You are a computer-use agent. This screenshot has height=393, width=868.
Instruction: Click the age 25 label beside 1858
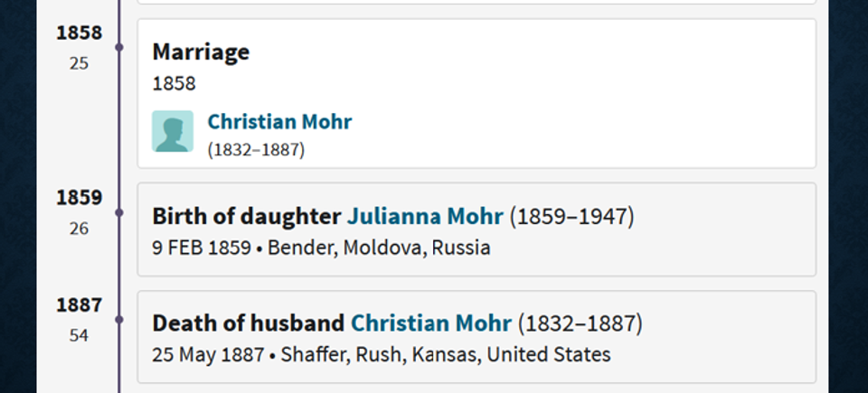click(80, 63)
